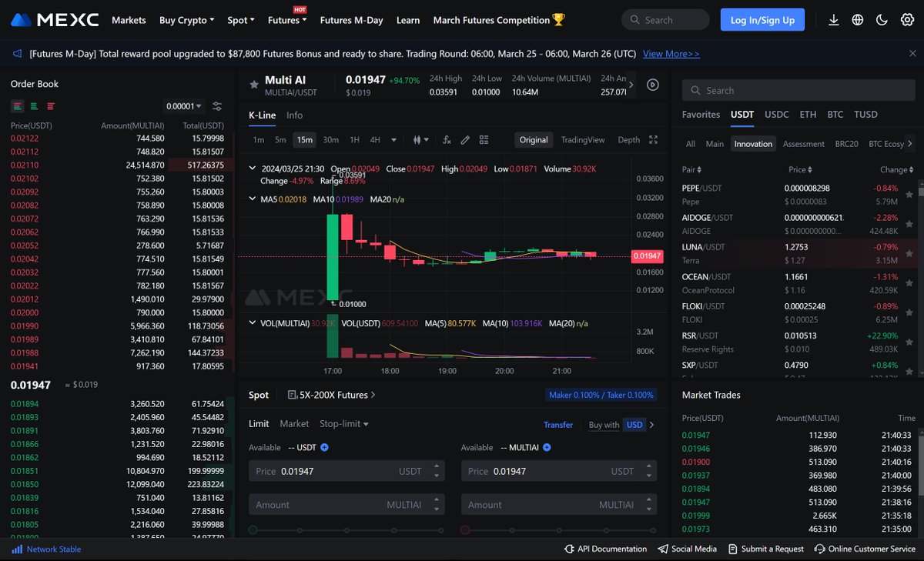
Task: Open the Futures dropdown menu
Action: (287, 20)
